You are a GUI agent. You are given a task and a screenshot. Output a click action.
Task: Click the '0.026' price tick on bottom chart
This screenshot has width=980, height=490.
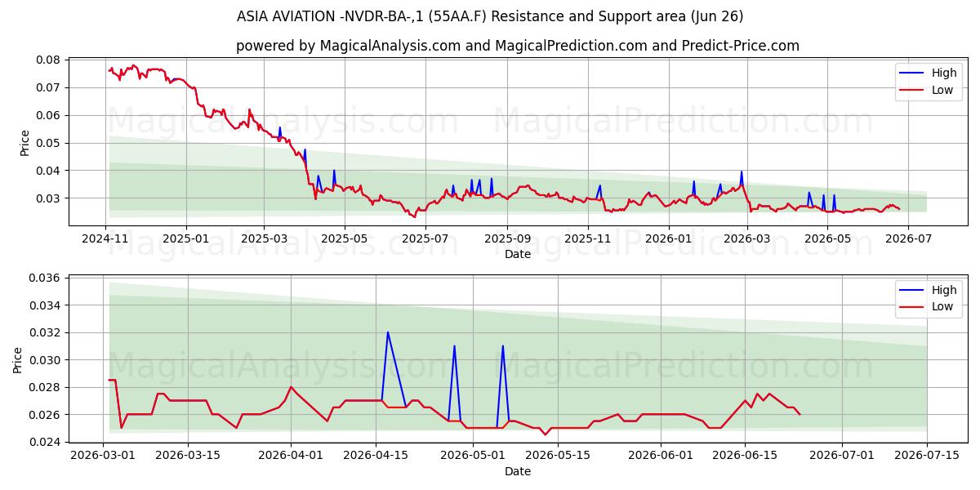45,415
